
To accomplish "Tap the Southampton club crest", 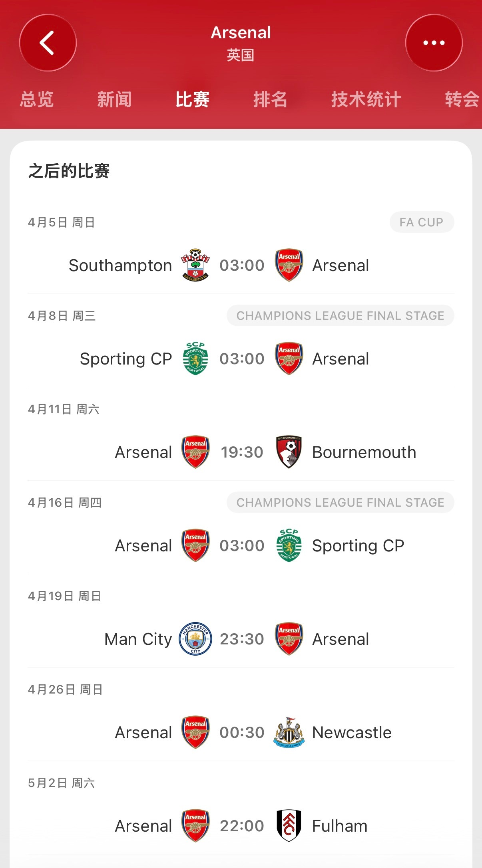I will coord(195,265).
